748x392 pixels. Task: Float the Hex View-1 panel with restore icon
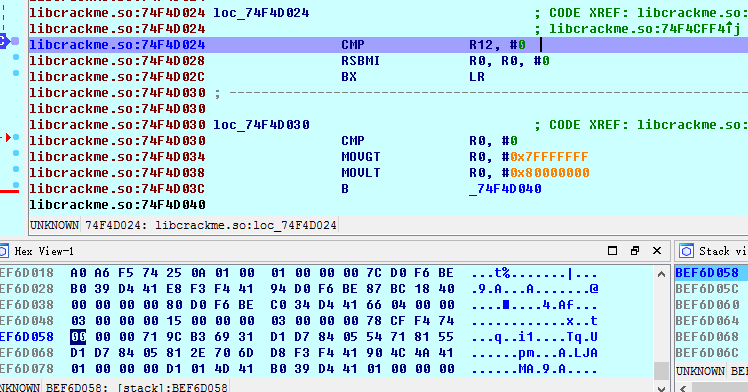pyautogui.click(x=634, y=251)
